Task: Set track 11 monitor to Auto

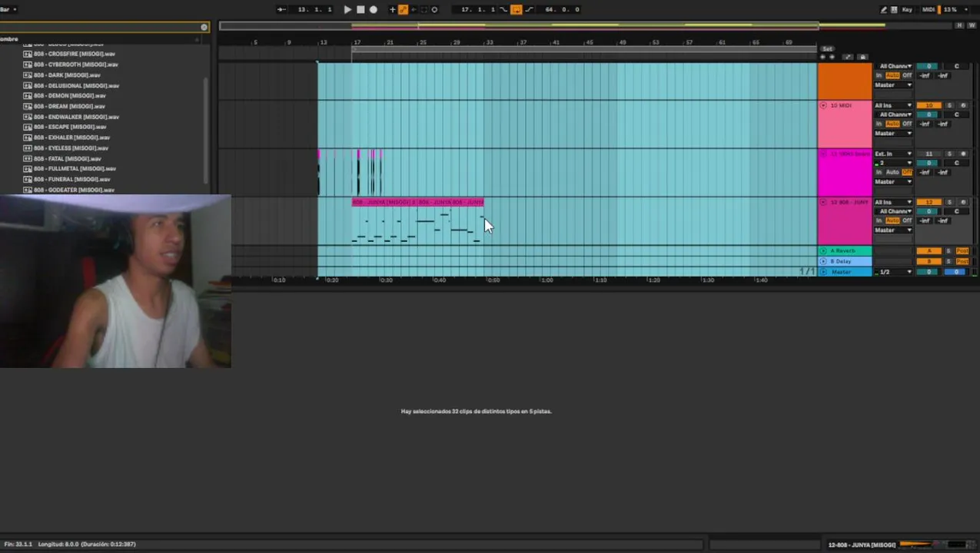Action: tap(892, 172)
